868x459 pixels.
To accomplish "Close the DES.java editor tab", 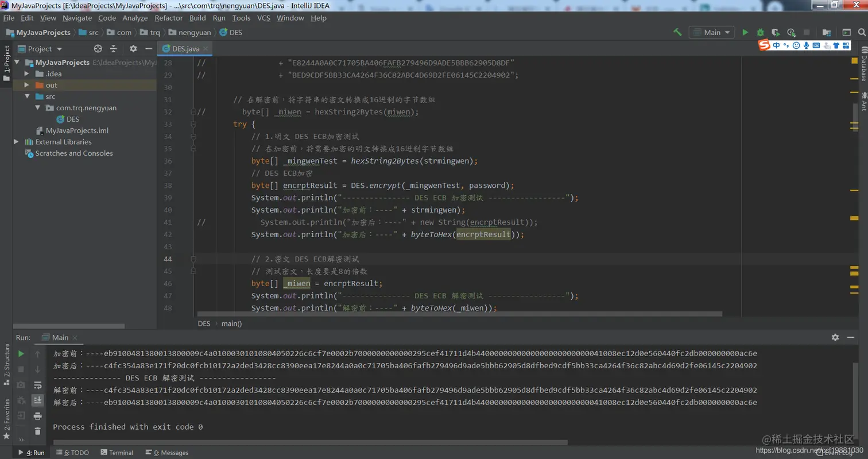I will click(206, 49).
